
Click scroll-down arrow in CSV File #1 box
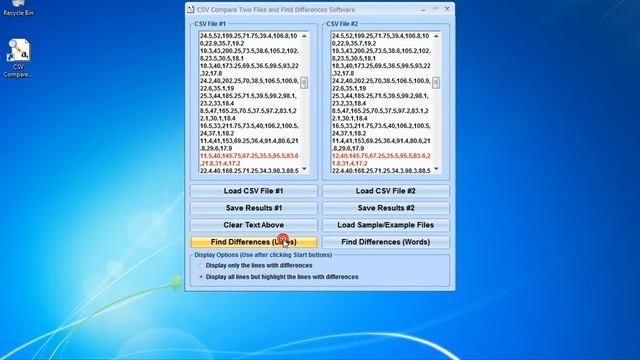[304, 169]
